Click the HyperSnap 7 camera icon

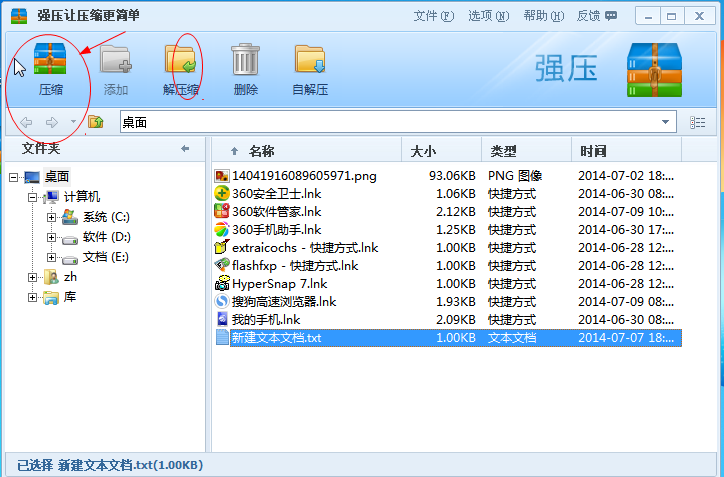point(222,284)
